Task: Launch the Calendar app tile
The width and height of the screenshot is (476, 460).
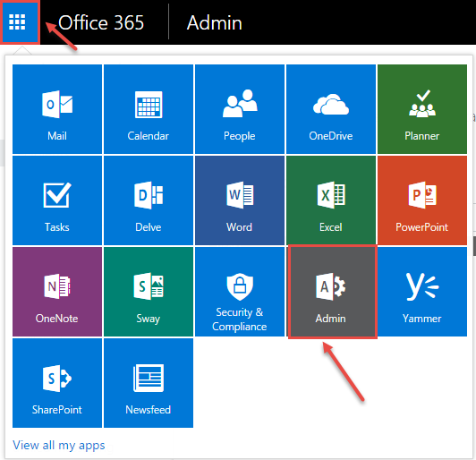Action: (149, 109)
